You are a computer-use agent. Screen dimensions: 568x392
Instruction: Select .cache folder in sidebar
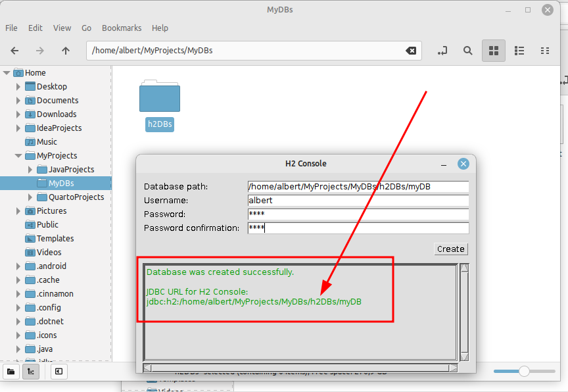click(x=42, y=280)
